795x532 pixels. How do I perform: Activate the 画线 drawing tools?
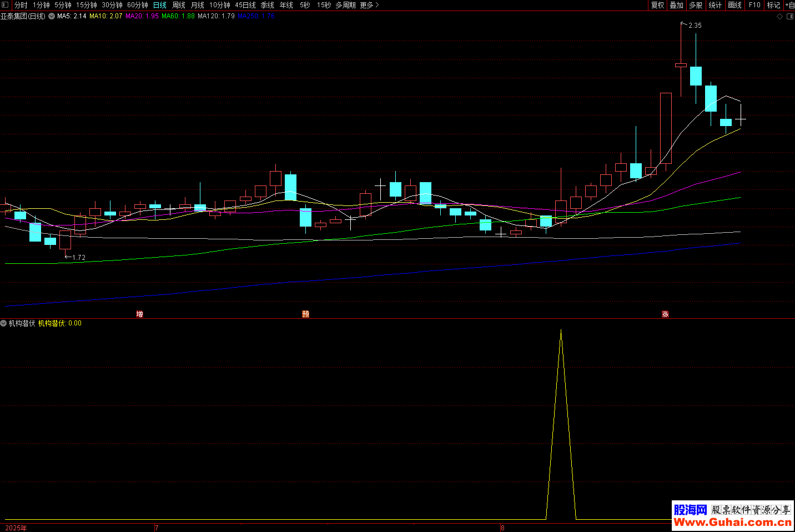pyautogui.click(x=735, y=5)
